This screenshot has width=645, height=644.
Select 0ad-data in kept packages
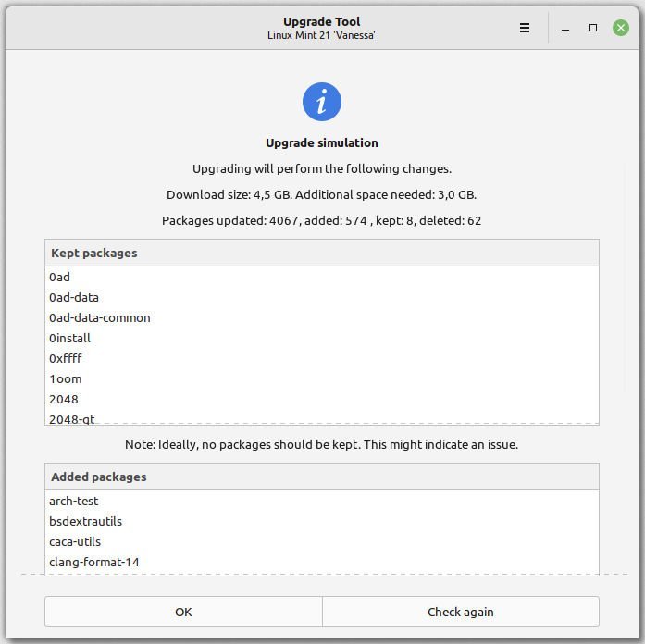[74, 297]
